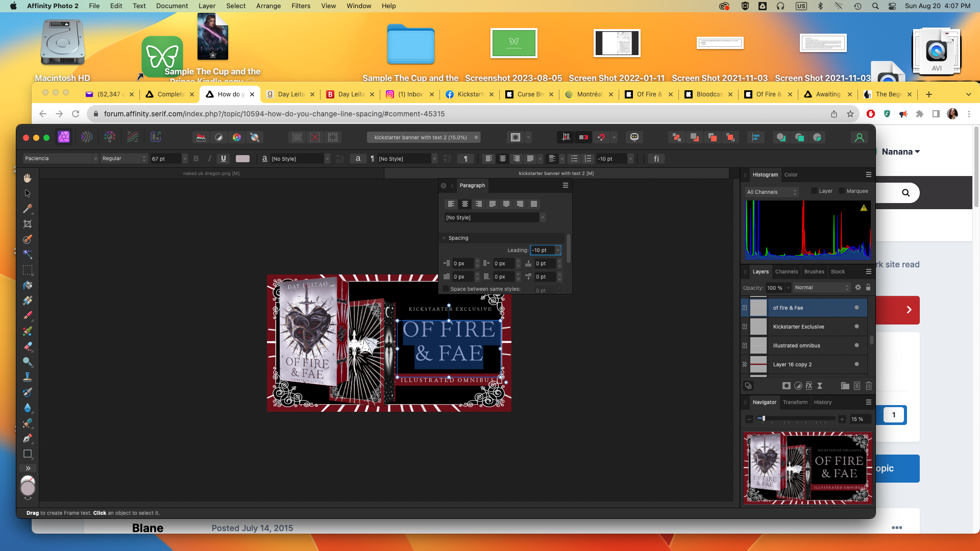
Task: Switch to Export Persona
Action: click(x=156, y=137)
